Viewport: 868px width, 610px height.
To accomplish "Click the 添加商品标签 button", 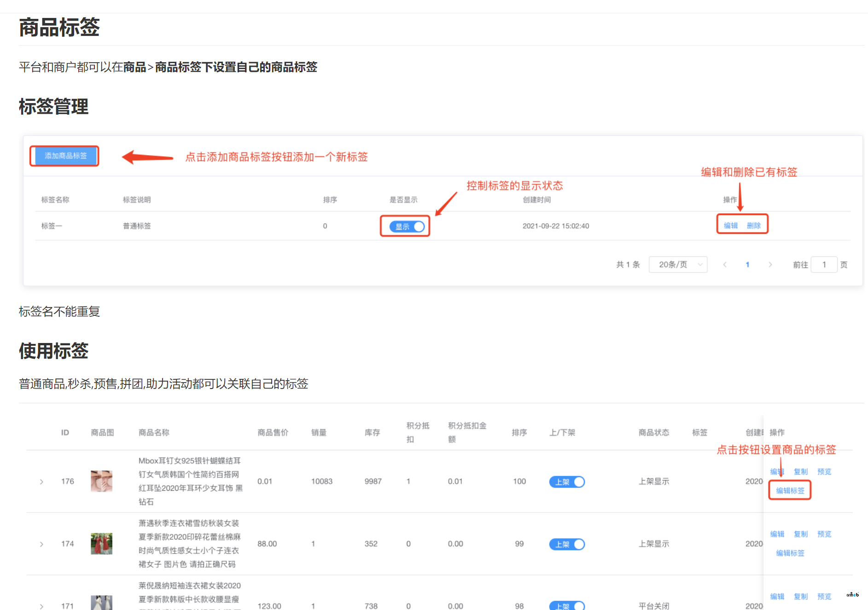I will point(65,156).
